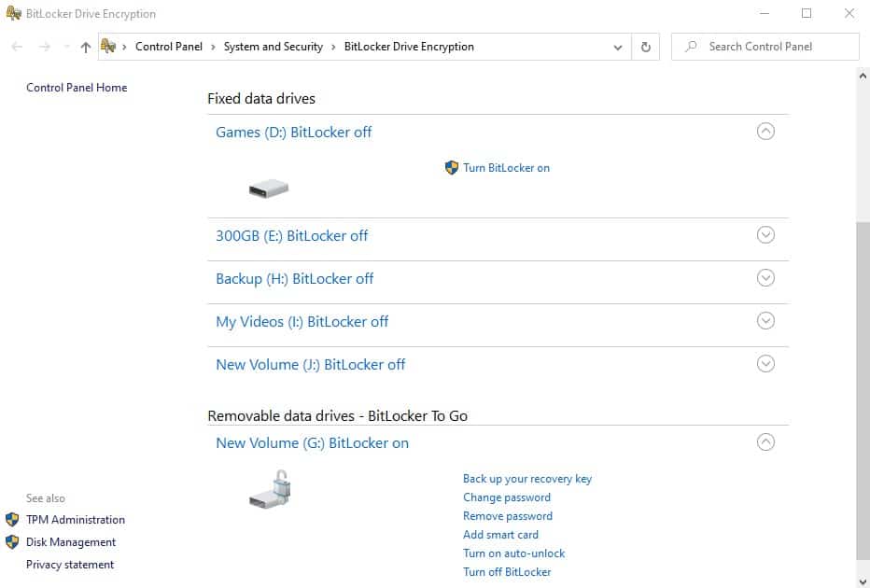Open Control Panel in the breadcrumb
Viewport: 870px width, 588px height.
point(169,47)
